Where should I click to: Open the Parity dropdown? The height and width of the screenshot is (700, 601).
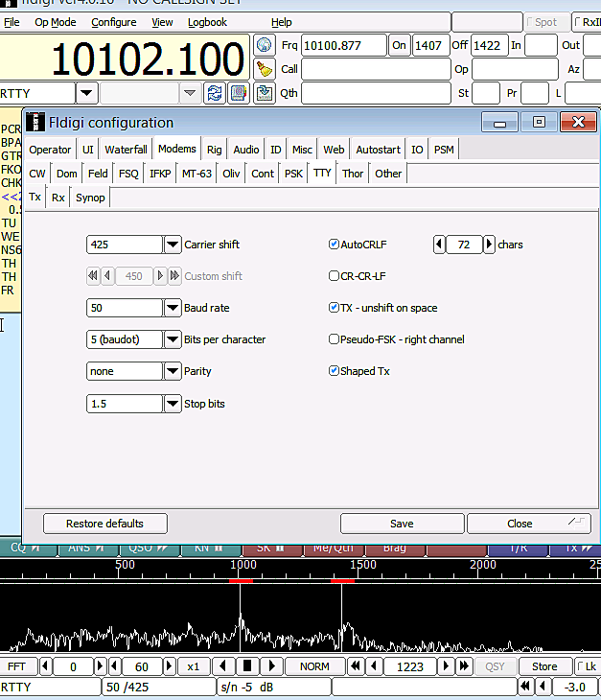pyautogui.click(x=173, y=371)
